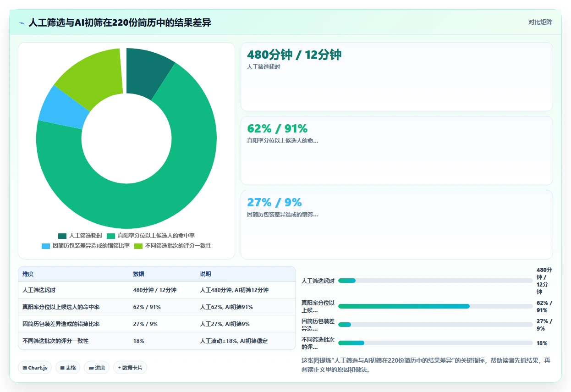Viewport: 571px width, 392px height.
Task: Select the 18% table cell
Action: tap(163, 341)
